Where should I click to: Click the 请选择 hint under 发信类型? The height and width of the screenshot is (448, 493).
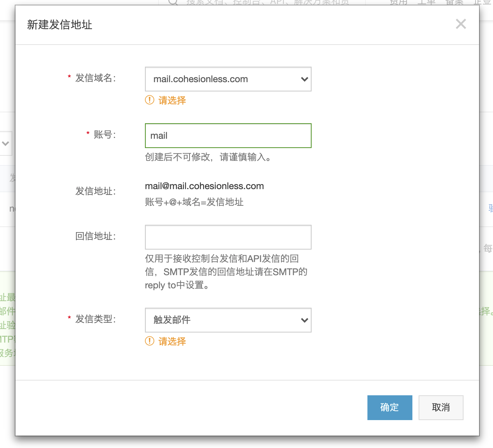172,341
